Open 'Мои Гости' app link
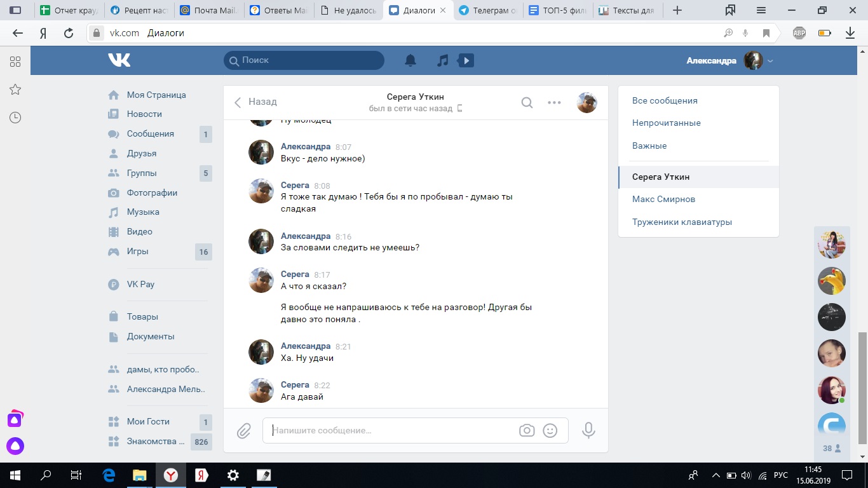This screenshot has height=488, width=868. [x=148, y=421]
